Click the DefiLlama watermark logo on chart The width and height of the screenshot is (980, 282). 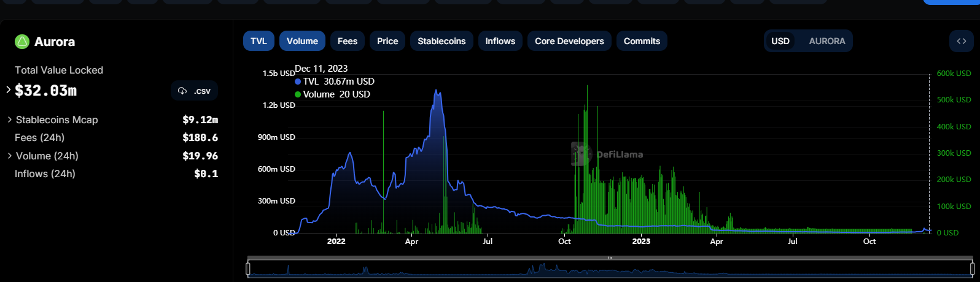tap(577, 154)
